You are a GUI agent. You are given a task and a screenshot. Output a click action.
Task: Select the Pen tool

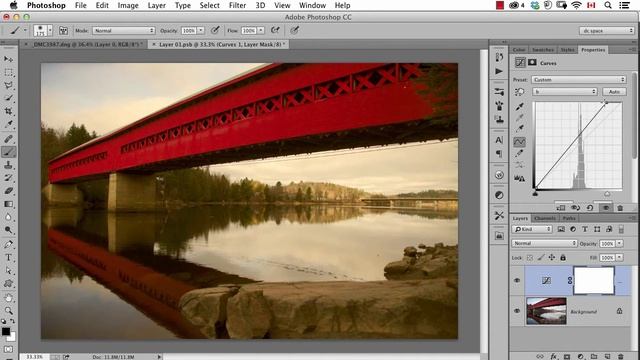(x=8, y=244)
